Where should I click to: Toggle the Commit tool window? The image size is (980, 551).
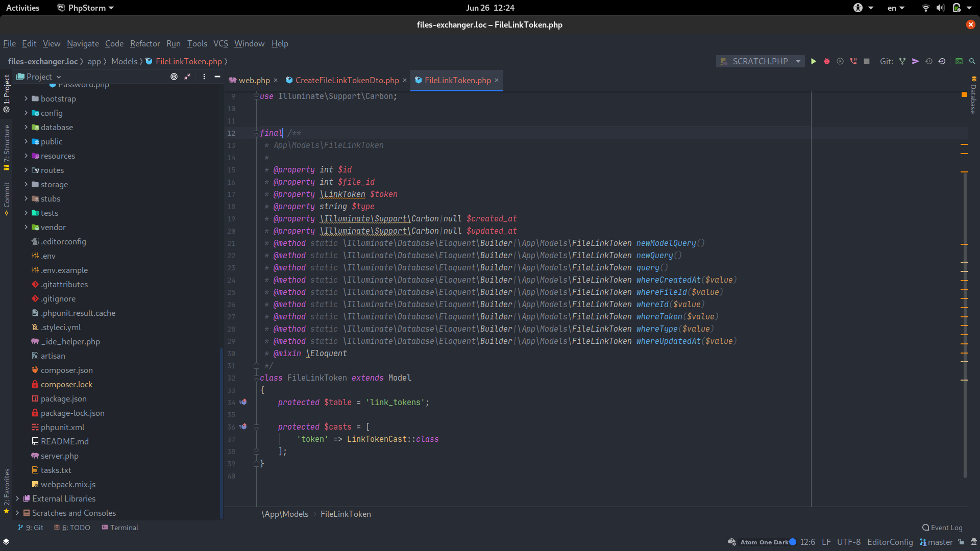pyautogui.click(x=7, y=198)
